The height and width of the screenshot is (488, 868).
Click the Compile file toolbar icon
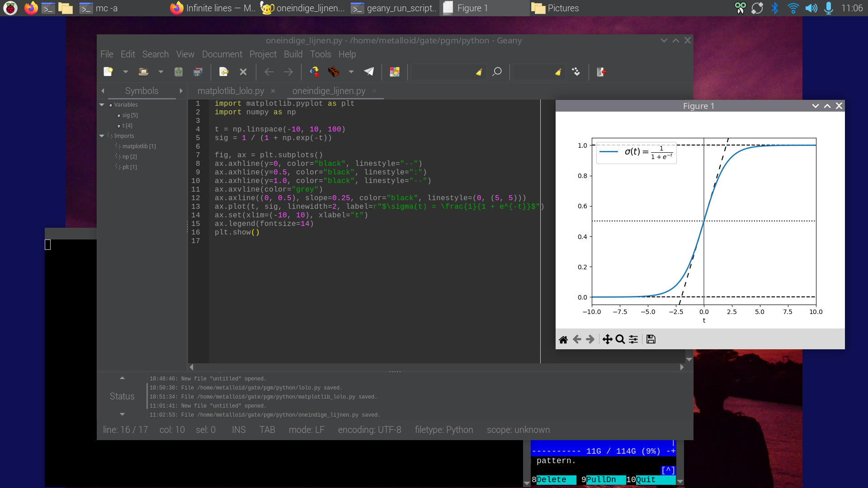pyautogui.click(x=314, y=72)
